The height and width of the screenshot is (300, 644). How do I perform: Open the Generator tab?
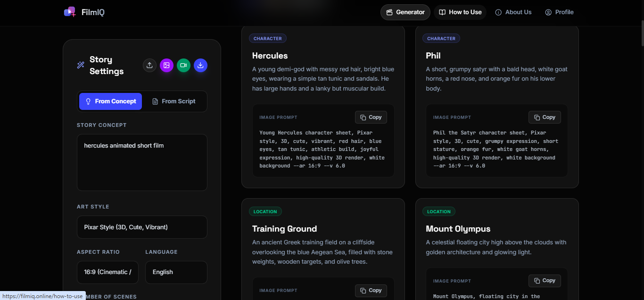pos(405,12)
